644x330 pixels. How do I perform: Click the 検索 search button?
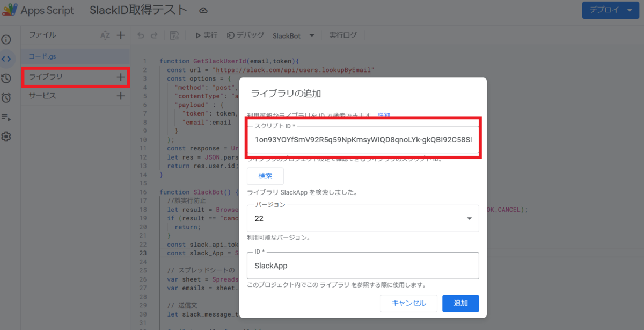point(265,176)
